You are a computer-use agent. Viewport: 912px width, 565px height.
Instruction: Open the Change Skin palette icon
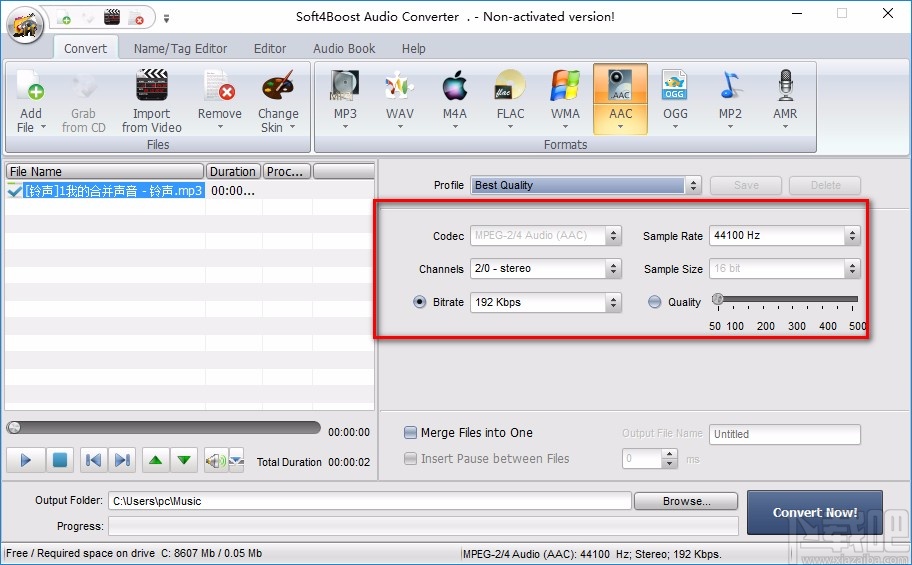[278, 87]
